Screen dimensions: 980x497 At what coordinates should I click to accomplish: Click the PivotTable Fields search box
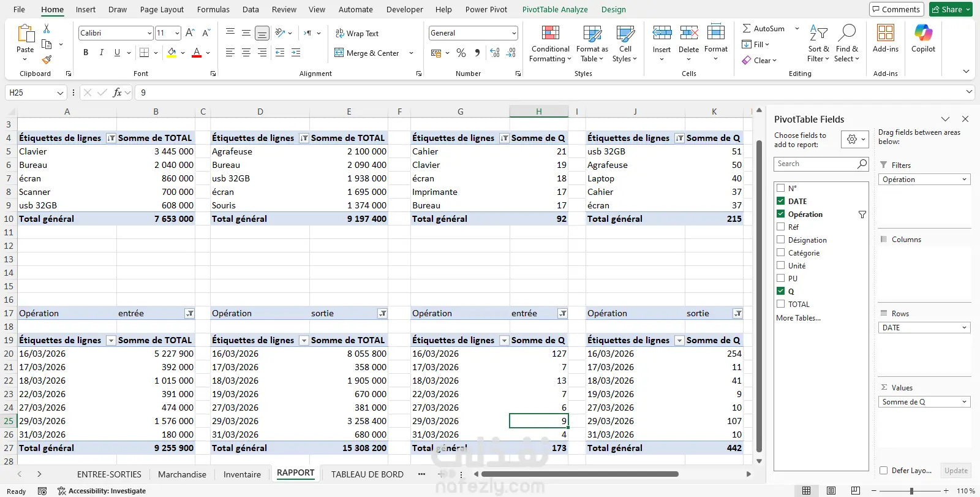click(x=821, y=164)
